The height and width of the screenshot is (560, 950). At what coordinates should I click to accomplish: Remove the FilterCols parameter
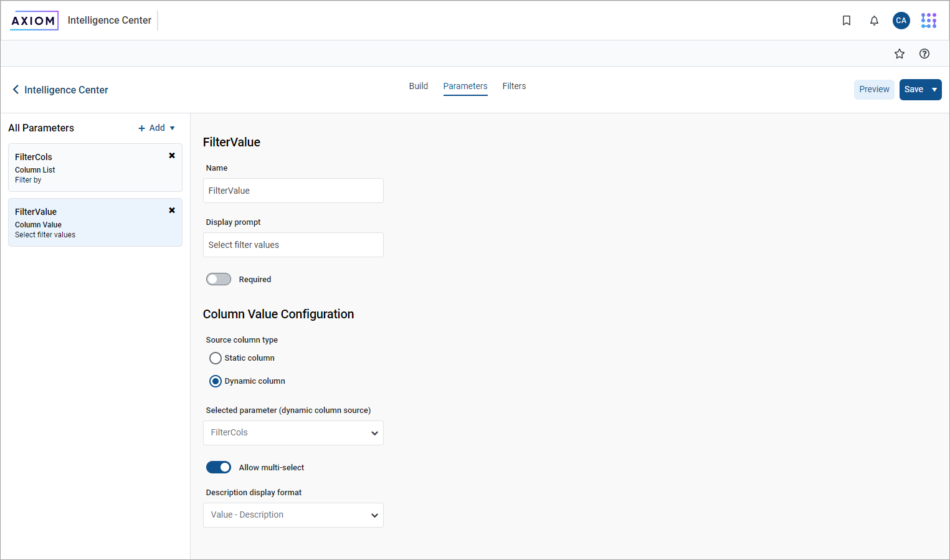172,156
